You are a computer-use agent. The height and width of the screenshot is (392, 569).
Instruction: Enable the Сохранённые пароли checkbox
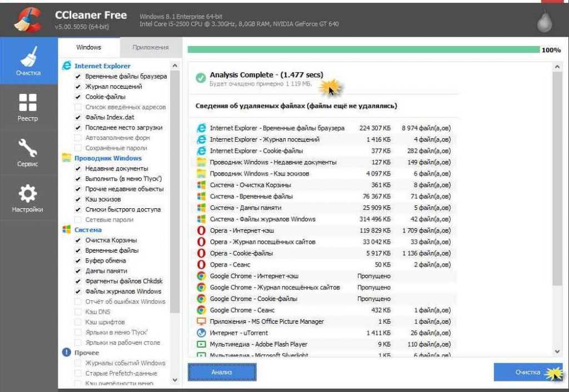pyautogui.click(x=78, y=148)
